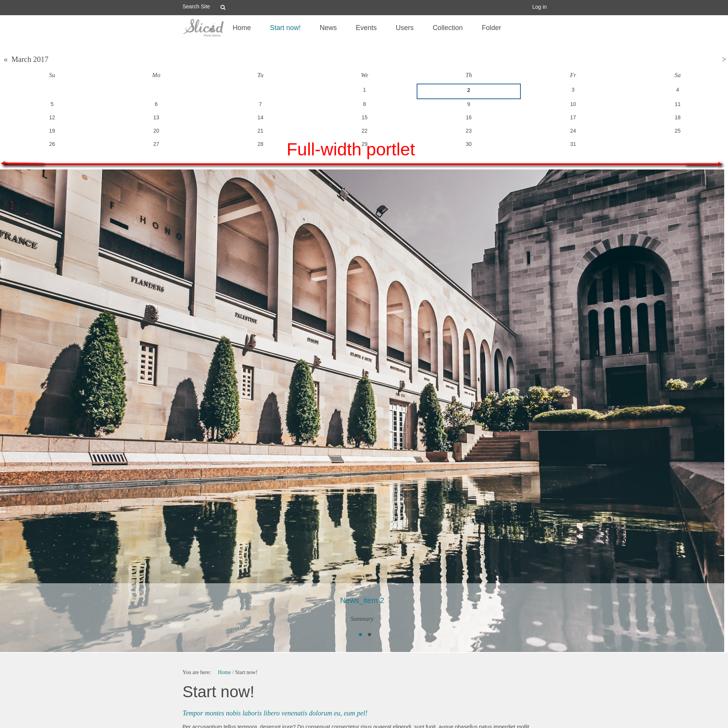The width and height of the screenshot is (728, 728).
Task: Open the Users navigation item
Action: pos(404,28)
